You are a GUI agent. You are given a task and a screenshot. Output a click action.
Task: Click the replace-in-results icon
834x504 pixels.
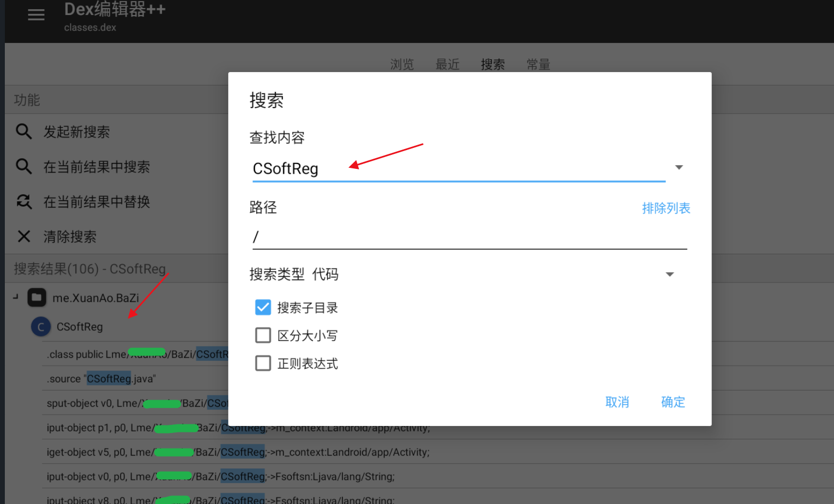[24, 202]
